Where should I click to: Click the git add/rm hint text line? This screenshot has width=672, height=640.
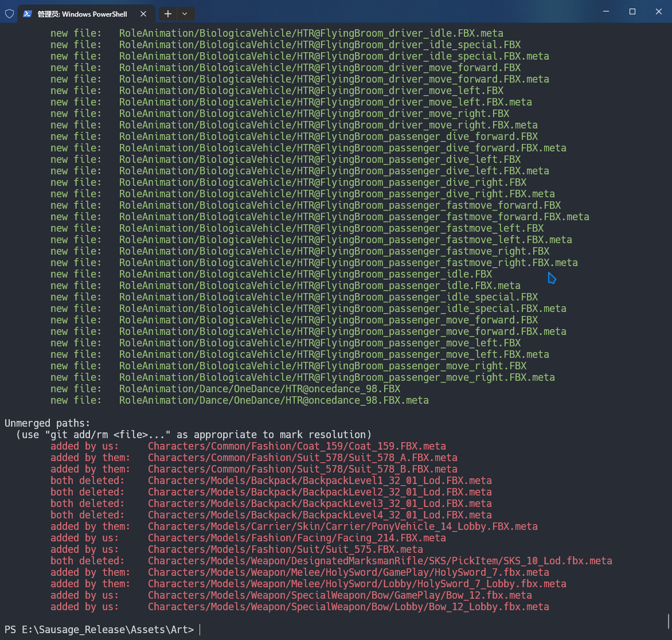[x=194, y=435]
